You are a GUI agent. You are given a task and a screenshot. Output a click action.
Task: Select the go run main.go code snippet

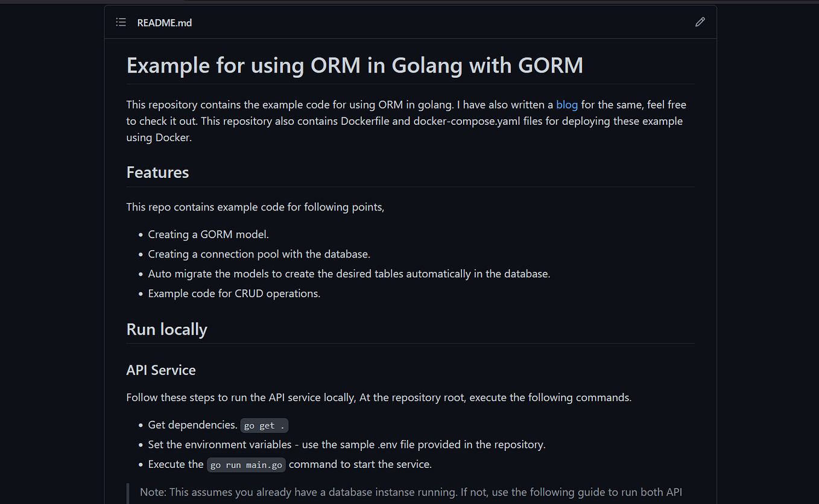pyautogui.click(x=246, y=464)
